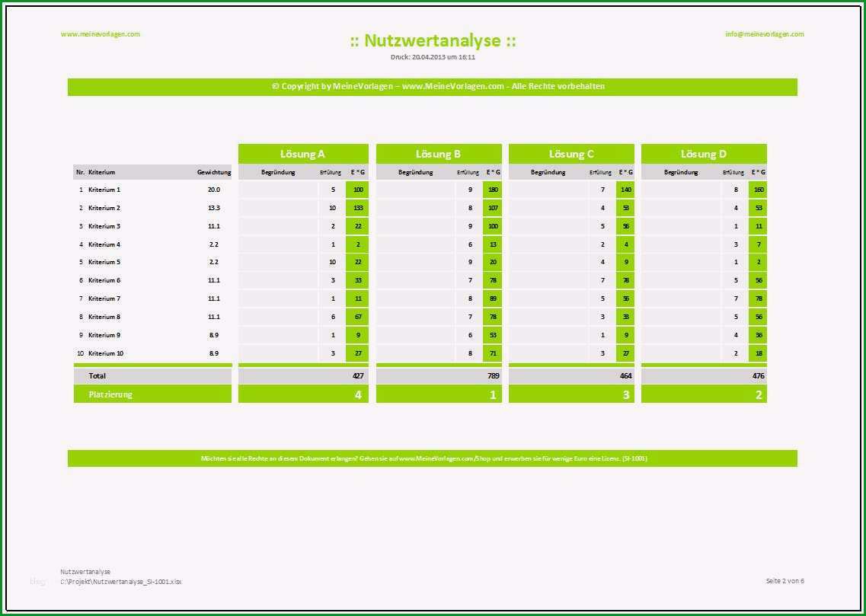The height and width of the screenshot is (616, 866).
Task: Click ranking 4 under Lösung A
Action: 358,394
